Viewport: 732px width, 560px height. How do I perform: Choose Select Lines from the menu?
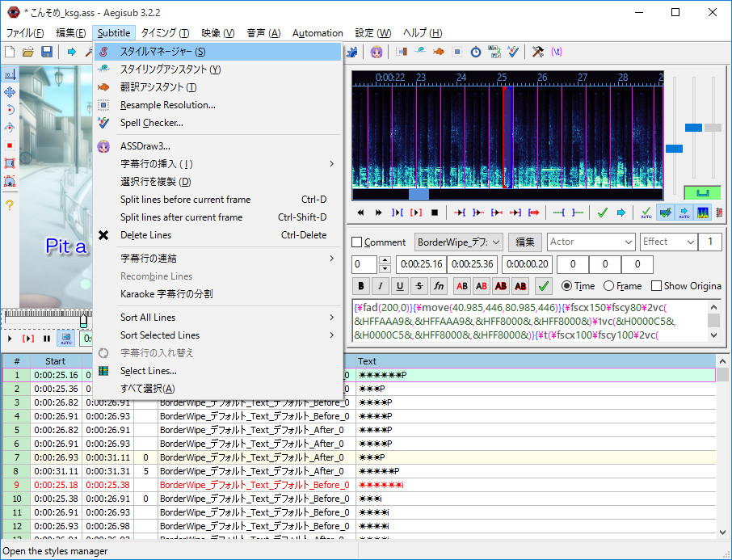[x=217, y=370]
